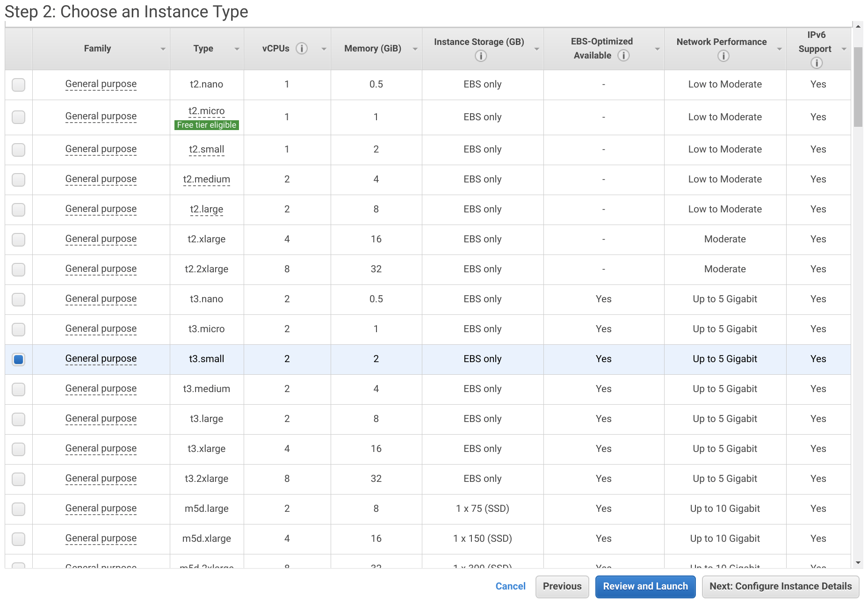Click the vertical scrollbar thumb
The height and width of the screenshot is (604, 868).
[x=858, y=87]
